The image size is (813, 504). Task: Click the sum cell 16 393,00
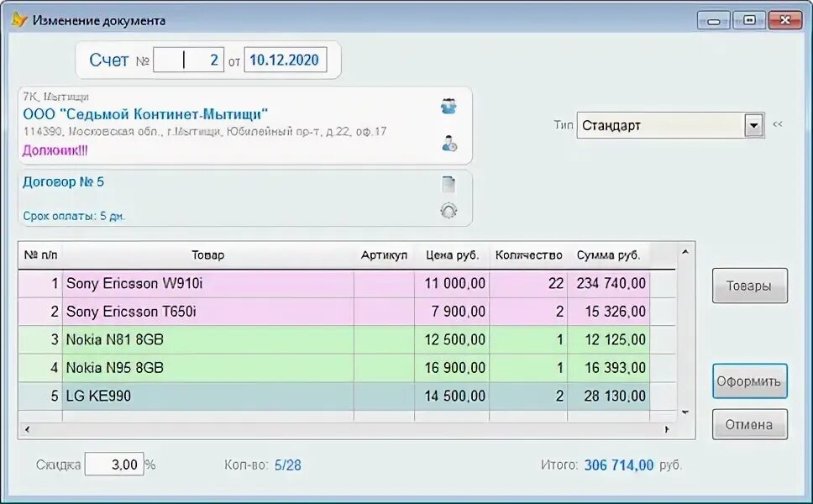click(609, 368)
